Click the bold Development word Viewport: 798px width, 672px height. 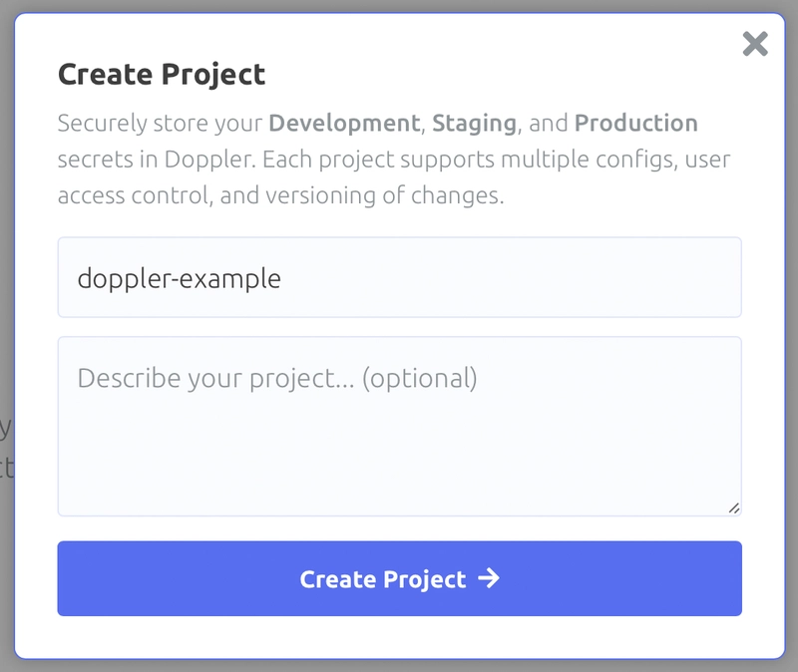tap(344, 124)
